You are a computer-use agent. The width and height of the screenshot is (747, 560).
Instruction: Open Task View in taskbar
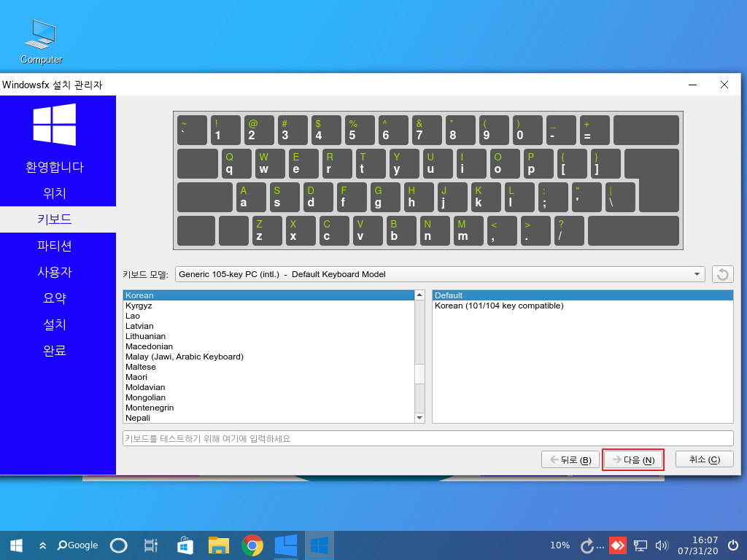[x=150, y=545]
